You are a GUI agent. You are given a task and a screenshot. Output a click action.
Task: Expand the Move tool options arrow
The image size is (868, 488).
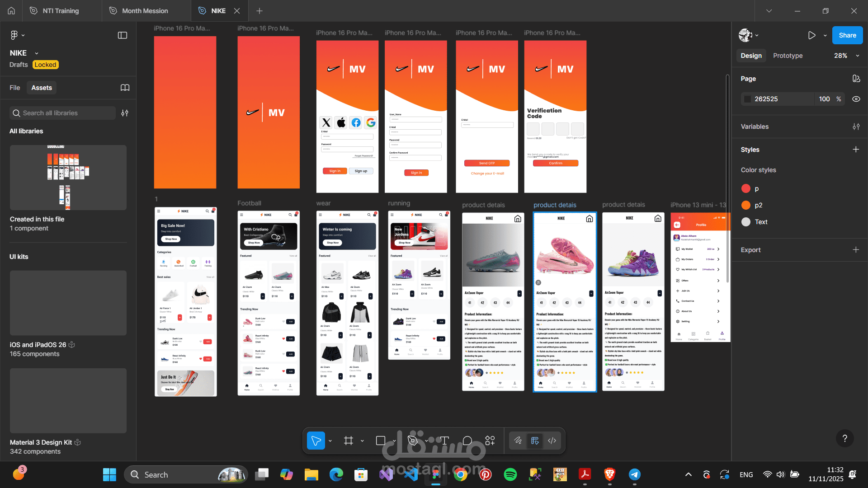click(330, 441)
